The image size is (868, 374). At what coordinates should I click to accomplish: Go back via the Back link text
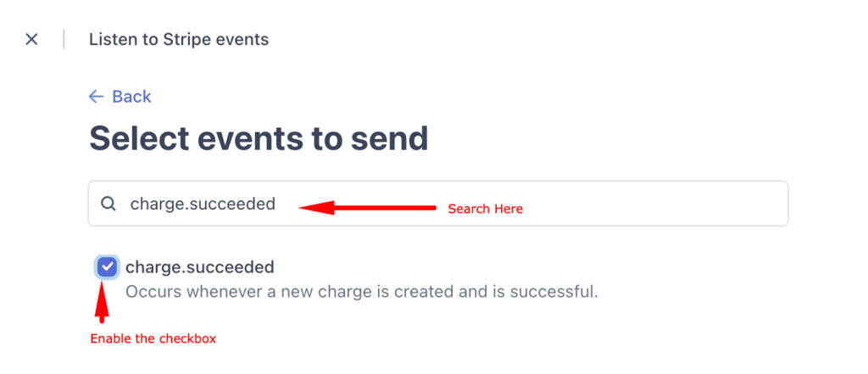pyautogui.click(x=131, y=97)
